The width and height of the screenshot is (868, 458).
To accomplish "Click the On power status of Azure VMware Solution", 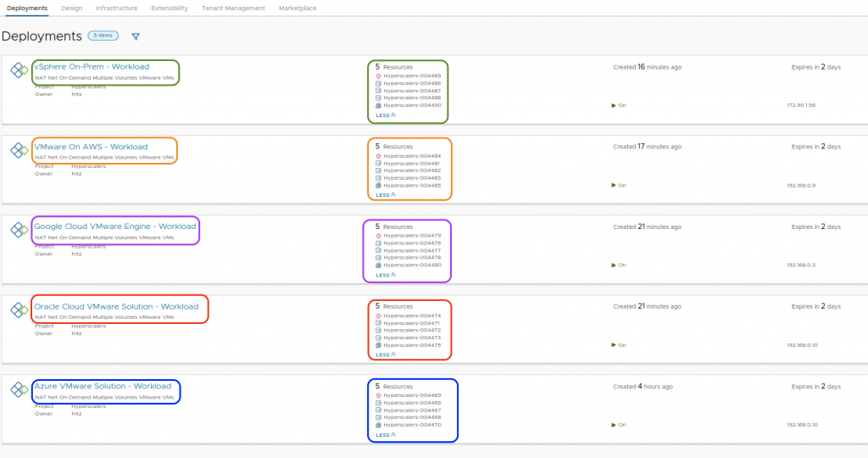I will [x=619, y=425].
